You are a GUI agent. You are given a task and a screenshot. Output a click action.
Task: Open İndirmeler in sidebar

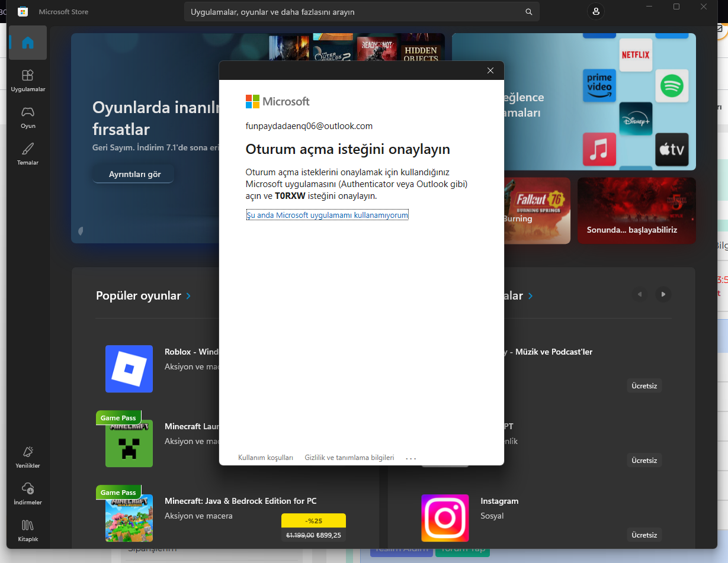click(x=28, y=494)
